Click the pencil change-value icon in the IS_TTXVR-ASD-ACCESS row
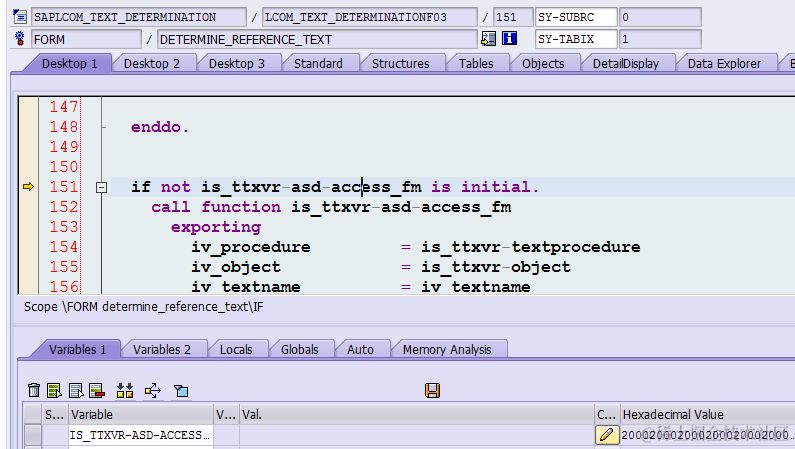 click(607, 434)
